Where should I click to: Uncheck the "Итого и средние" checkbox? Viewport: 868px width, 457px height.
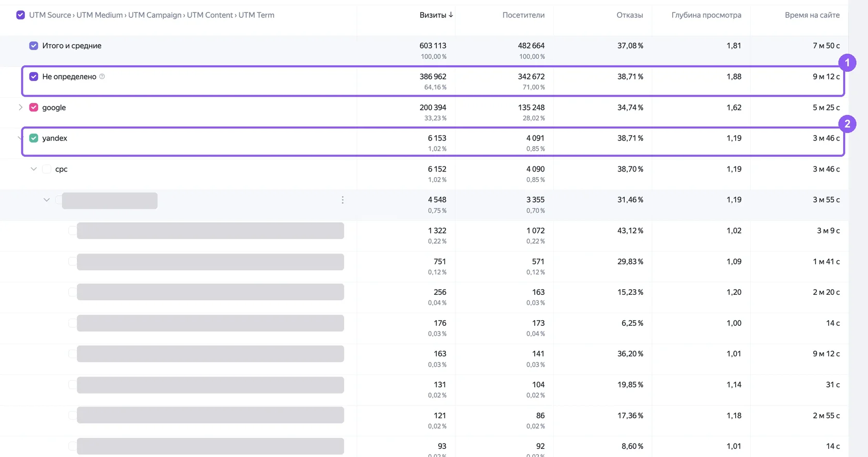coord(34,45)
